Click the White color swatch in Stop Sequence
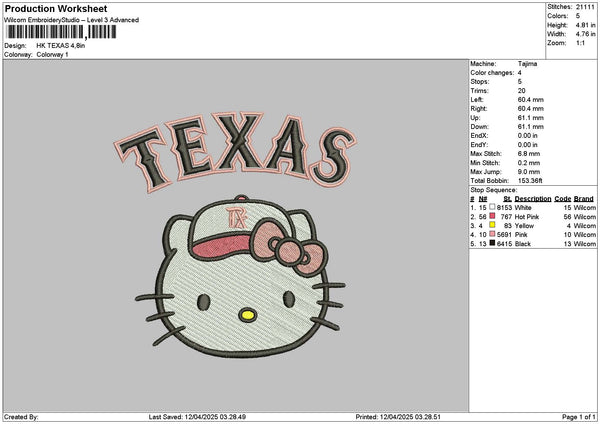The width and height of the screenshot is (600, 424). 492,207
